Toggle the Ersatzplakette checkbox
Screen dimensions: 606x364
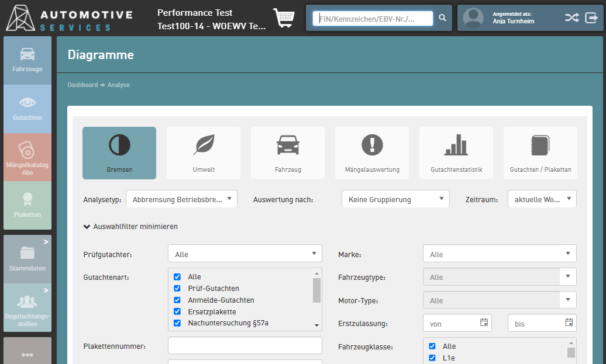tap(177, 312)
